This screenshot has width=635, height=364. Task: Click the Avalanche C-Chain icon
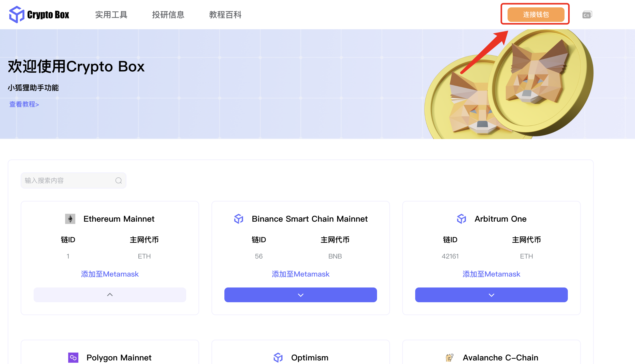coord(450,357)
